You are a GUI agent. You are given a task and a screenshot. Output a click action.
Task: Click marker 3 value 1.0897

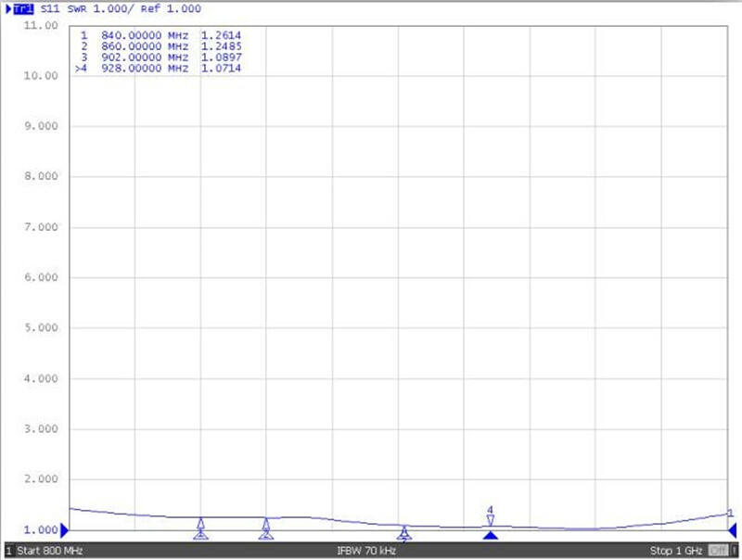221,57
